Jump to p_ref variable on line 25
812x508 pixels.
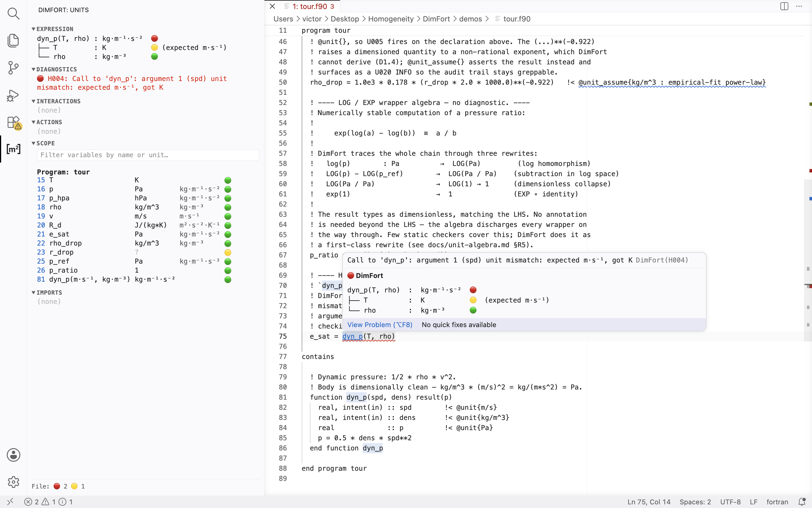point(134,261)
